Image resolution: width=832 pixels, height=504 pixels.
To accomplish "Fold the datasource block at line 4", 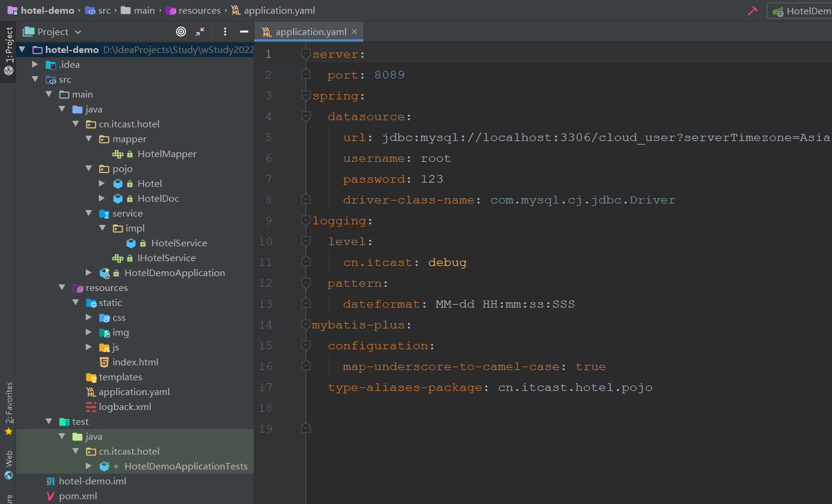I will [x=306, y=117].
